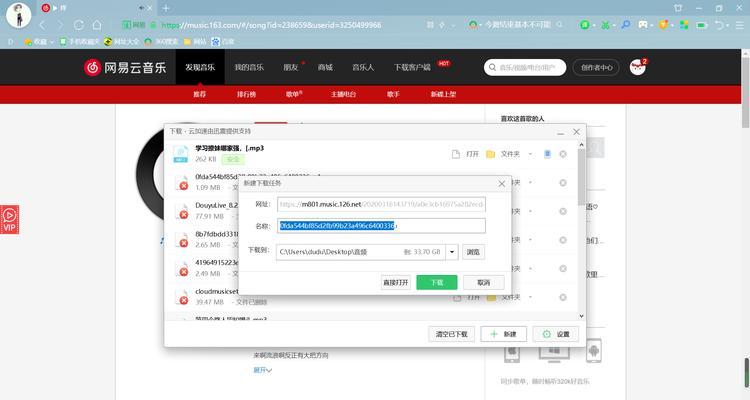Click the browser home icon
750x400 pixels.
97,25
